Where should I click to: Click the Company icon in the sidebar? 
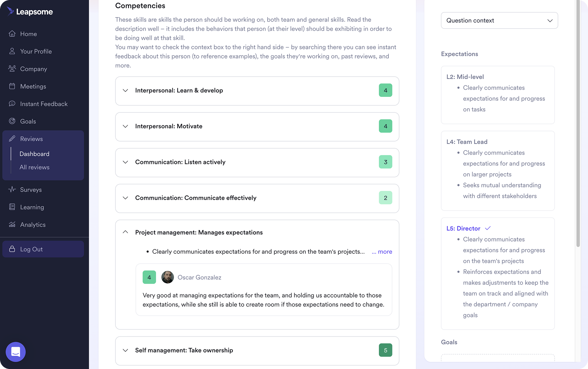[x=12, y=69]
